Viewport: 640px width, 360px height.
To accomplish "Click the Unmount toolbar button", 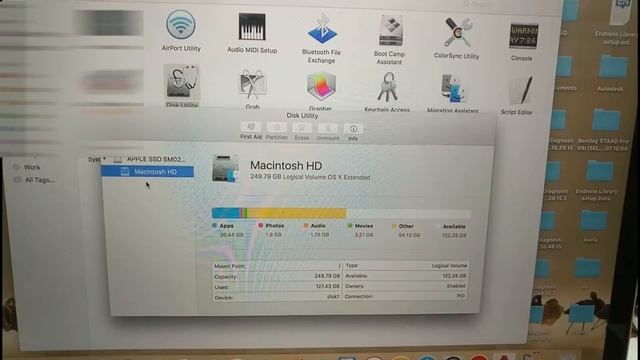I will [x=328, y=132].
